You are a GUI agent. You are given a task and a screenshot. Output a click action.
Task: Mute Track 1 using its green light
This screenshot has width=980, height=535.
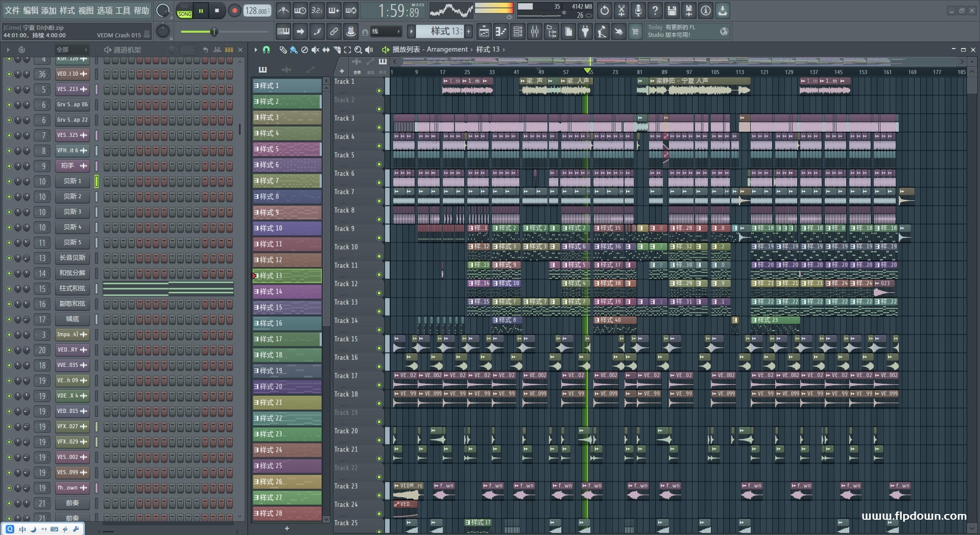pyautogui.click(x=379, y=90)
